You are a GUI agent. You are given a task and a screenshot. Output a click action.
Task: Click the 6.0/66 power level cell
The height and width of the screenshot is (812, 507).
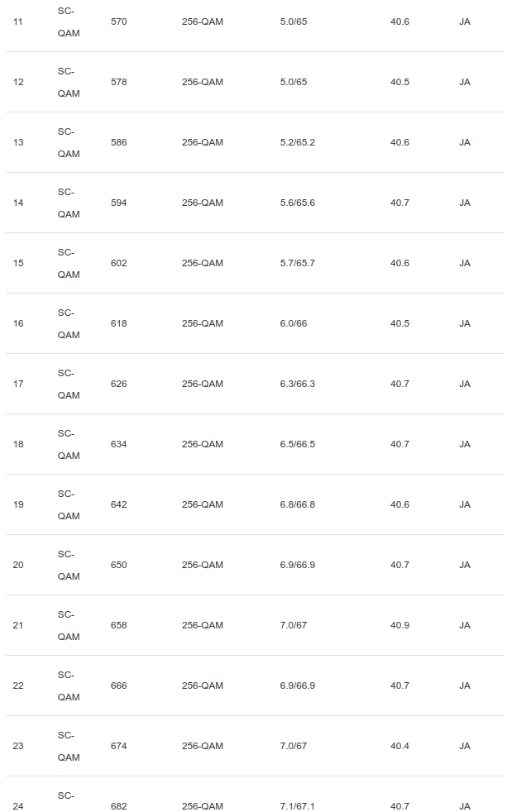click(293, 323)
